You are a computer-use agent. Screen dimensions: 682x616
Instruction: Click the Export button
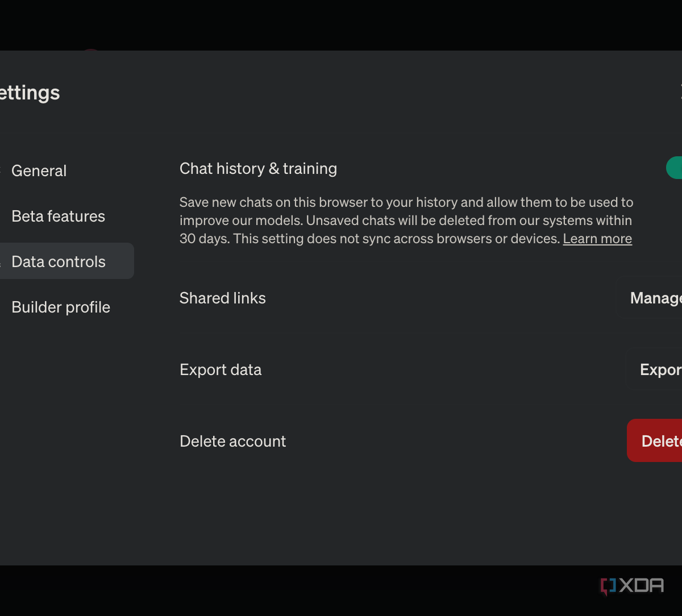pyautogui.click(x=660, y=369)
